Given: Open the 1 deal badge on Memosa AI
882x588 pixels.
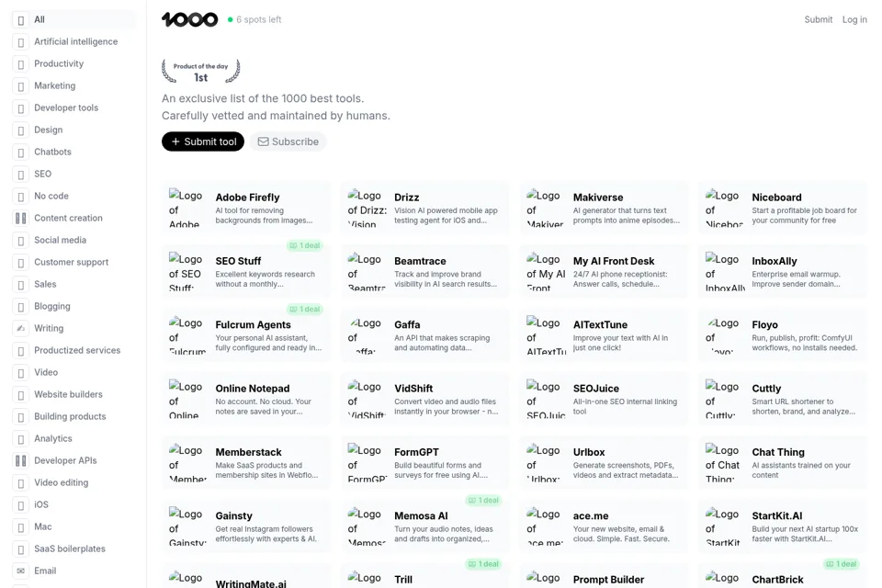Looking at the screenshot, I should click(484, 500).
